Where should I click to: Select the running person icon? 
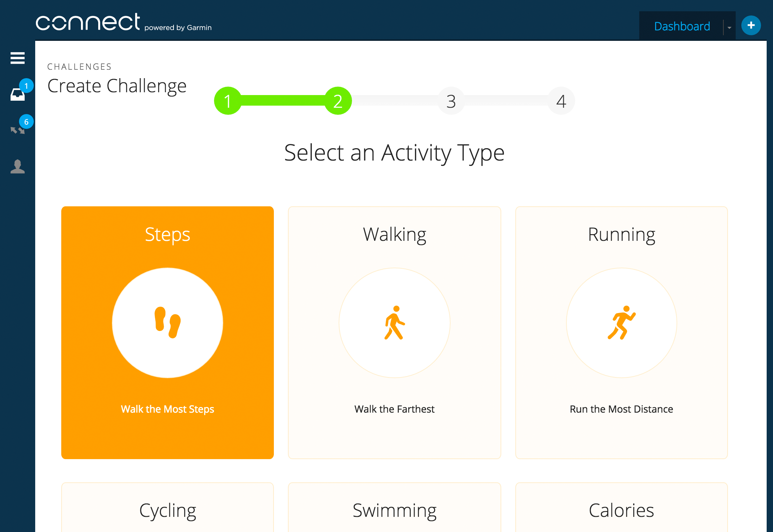(622, 323)
